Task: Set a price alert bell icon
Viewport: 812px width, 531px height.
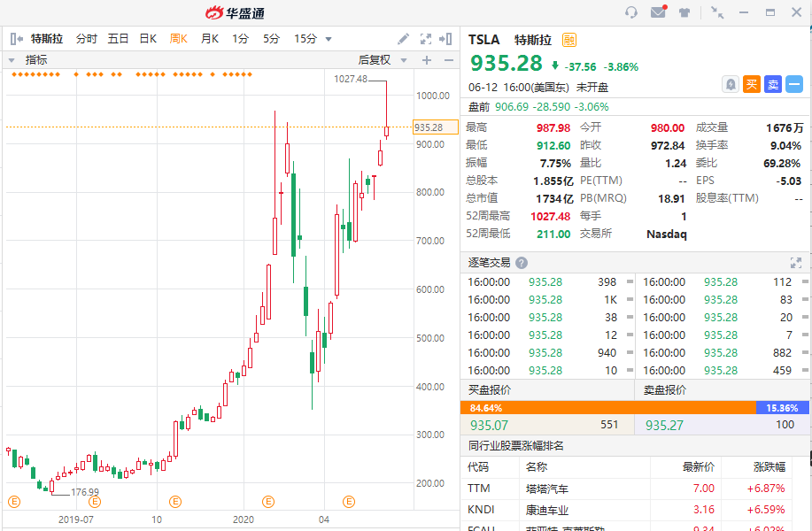Action: click(x=731, y=84)
